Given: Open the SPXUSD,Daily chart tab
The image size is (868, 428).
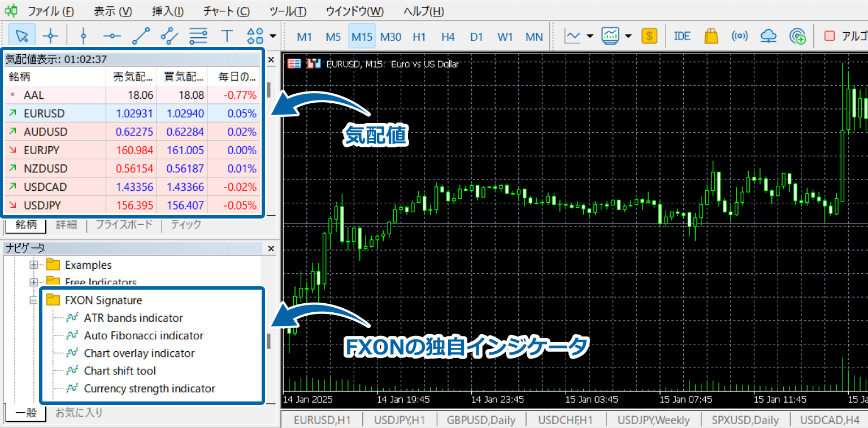Looking at the screenshot, I should pyautogui.click(x=745, y=420).
